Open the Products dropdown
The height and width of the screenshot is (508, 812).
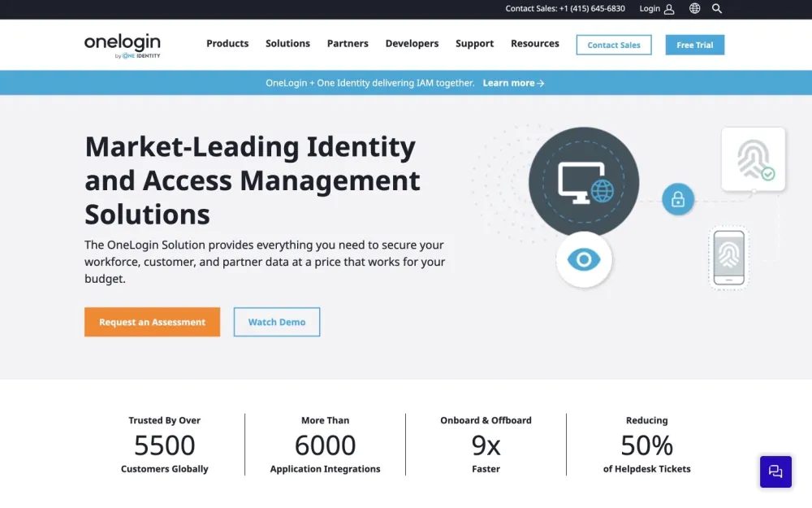tap(227, 44)
